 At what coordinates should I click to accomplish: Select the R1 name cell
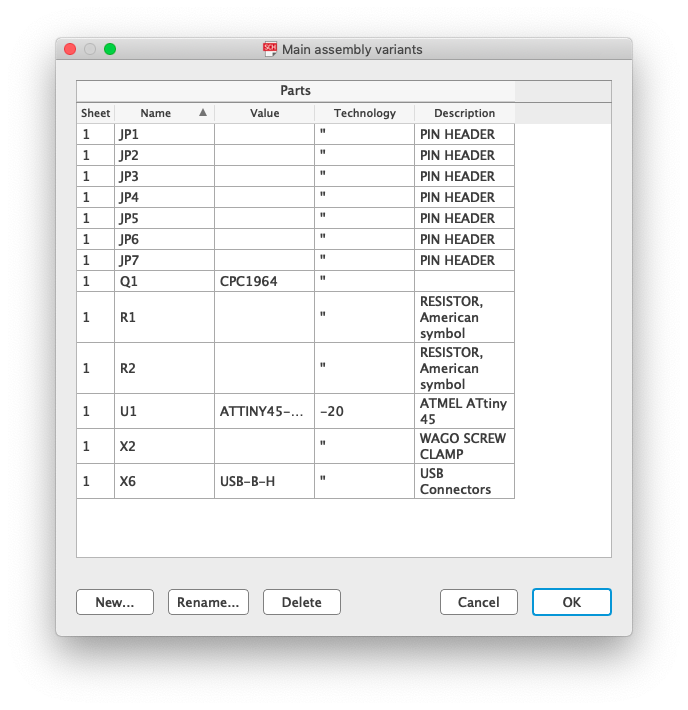[x=164, y=317]
